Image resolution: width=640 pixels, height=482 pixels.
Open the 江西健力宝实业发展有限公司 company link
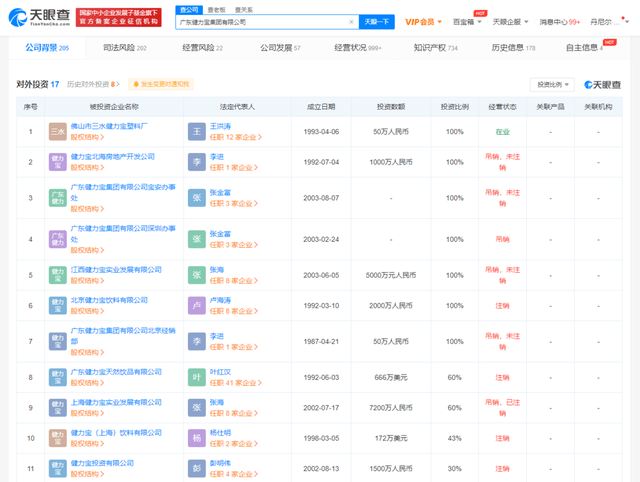click(115, 269)
